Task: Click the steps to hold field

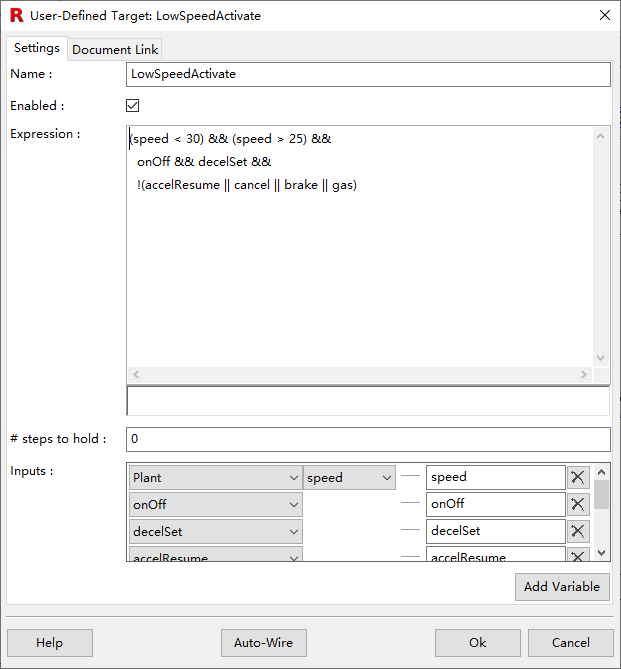Action: (367, 439)
